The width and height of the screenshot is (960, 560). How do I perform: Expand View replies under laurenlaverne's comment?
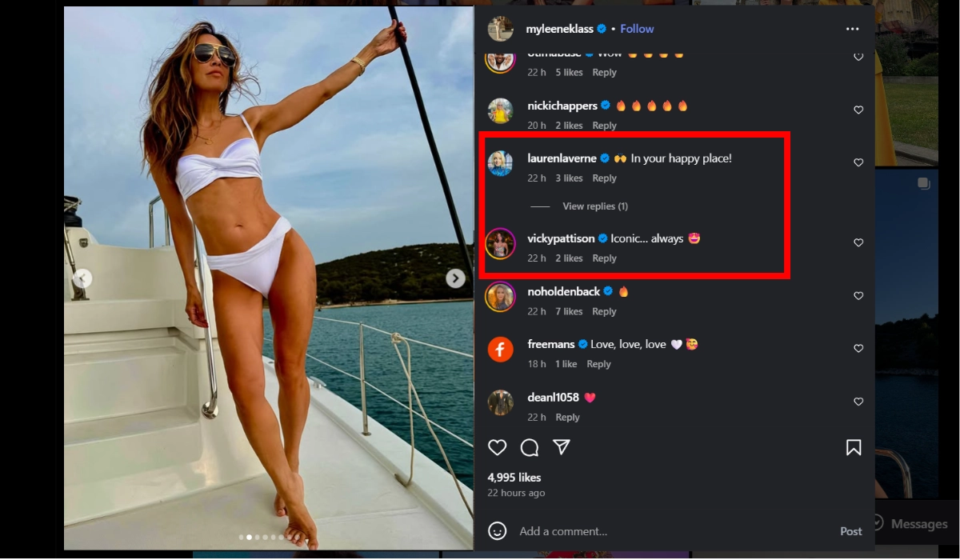point(594,206)
